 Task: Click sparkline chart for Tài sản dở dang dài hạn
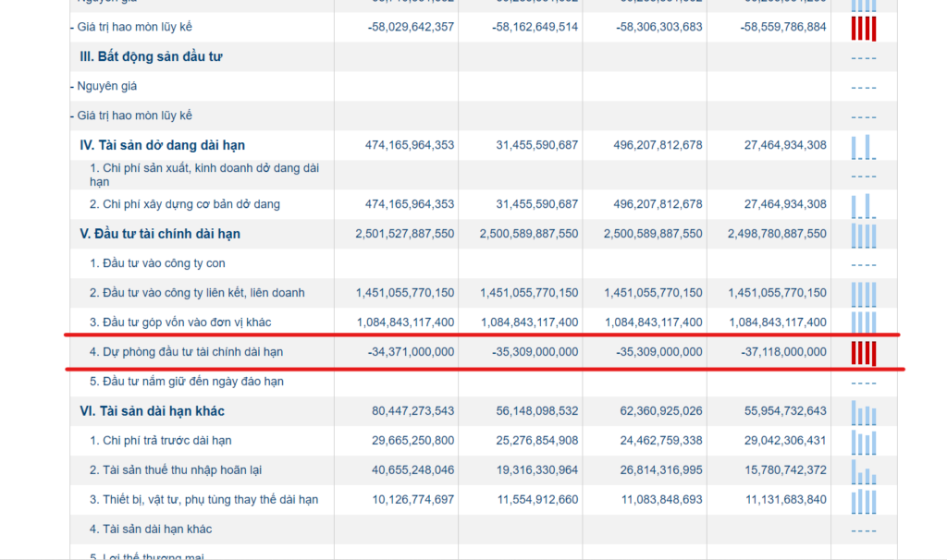coord(864,147)
